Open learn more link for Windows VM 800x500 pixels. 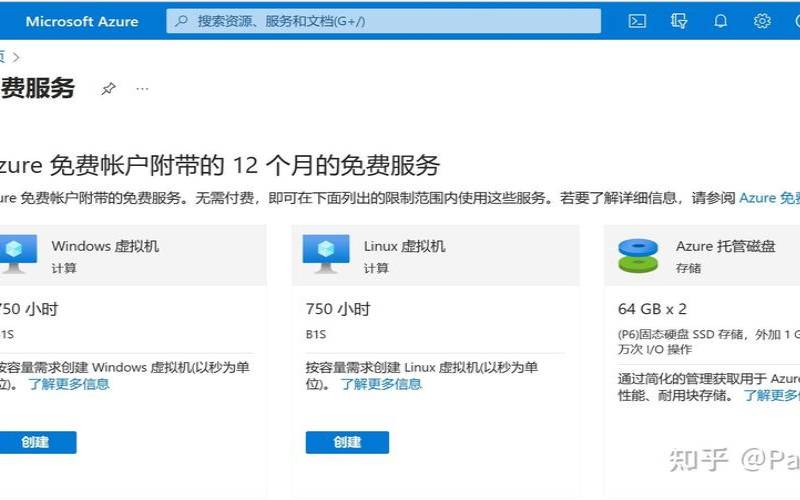coord(69,384)
